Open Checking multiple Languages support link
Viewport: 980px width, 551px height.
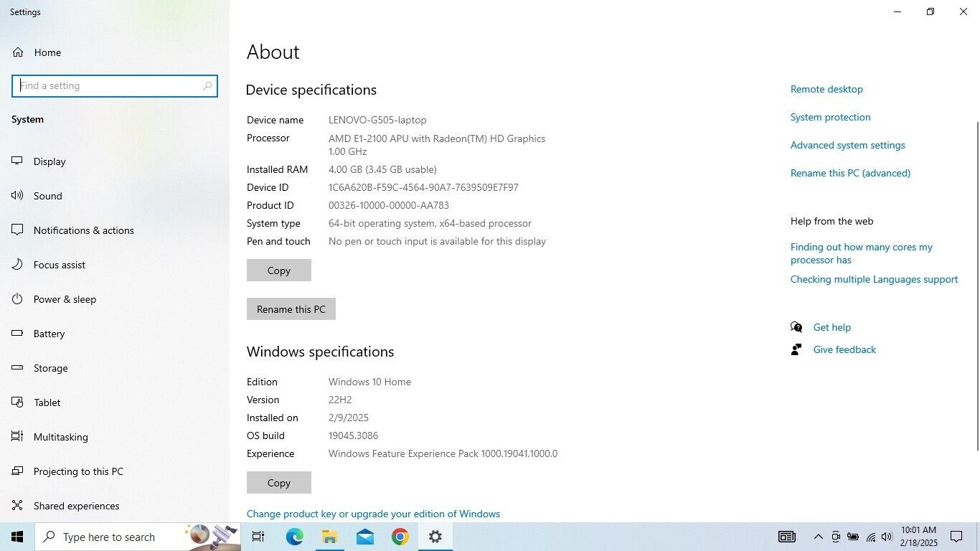click(874, 279)
